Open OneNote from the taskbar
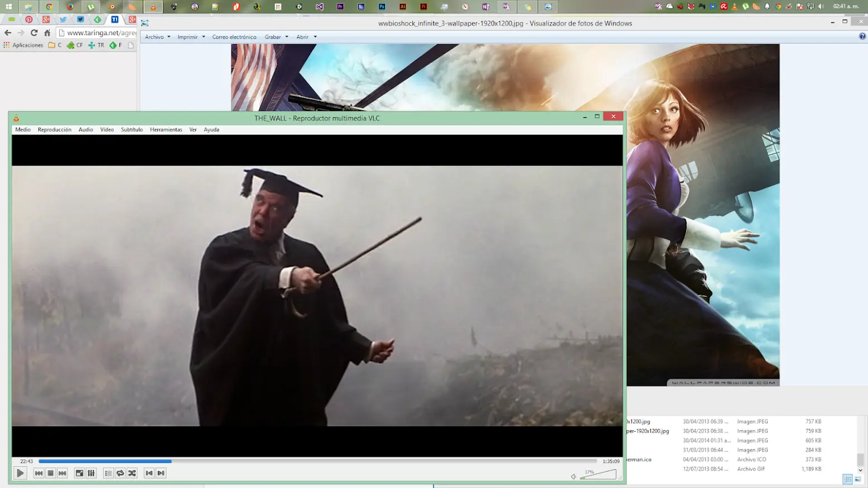The width and height of the screenshot is (868, 488). (x=486, y=7)
